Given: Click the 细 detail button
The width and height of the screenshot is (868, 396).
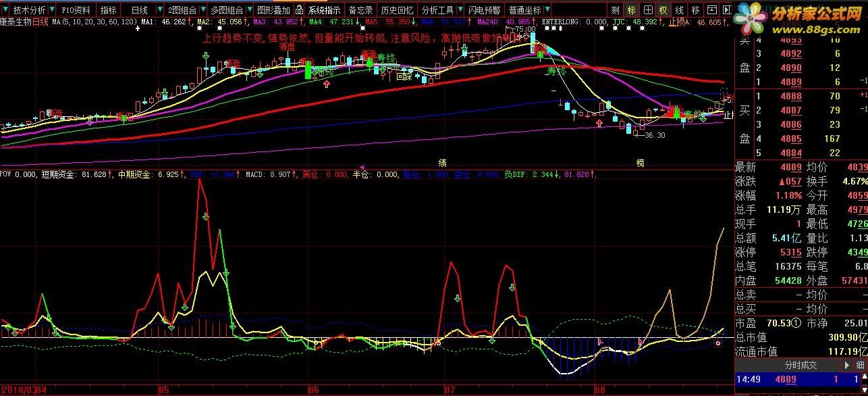Looking at the screenshot, I should click(861, 365).
